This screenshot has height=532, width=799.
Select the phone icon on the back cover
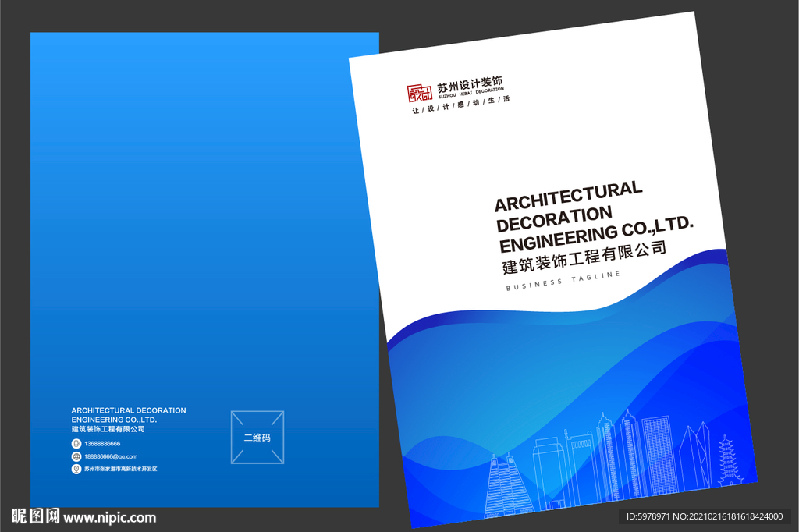tap(76, 443)
